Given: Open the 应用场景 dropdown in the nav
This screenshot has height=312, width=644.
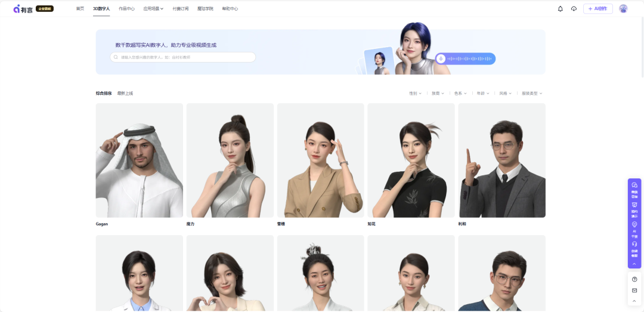Looking at the screenshot, I should pos(153,8).
